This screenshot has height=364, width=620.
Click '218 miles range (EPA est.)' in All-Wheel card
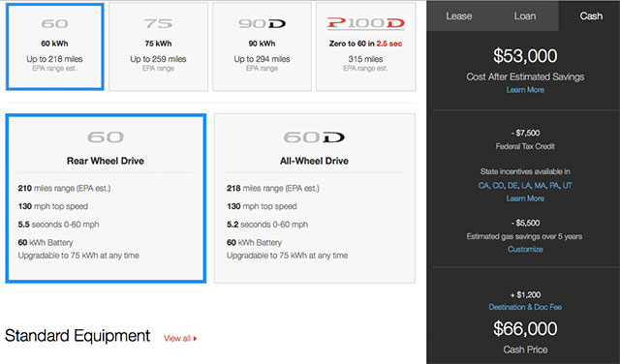pyautogui.click(x=273, y=188)
